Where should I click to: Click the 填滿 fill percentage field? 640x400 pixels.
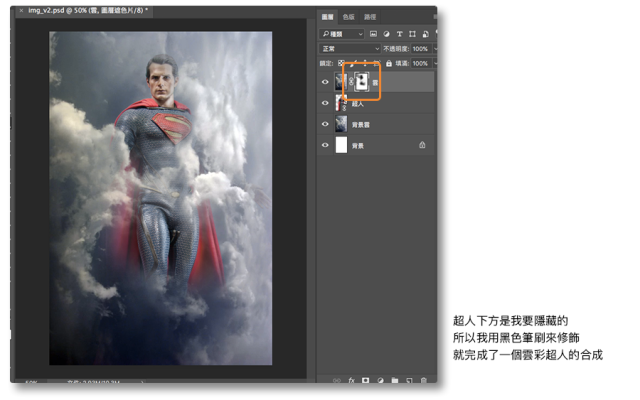coord(419,63)
